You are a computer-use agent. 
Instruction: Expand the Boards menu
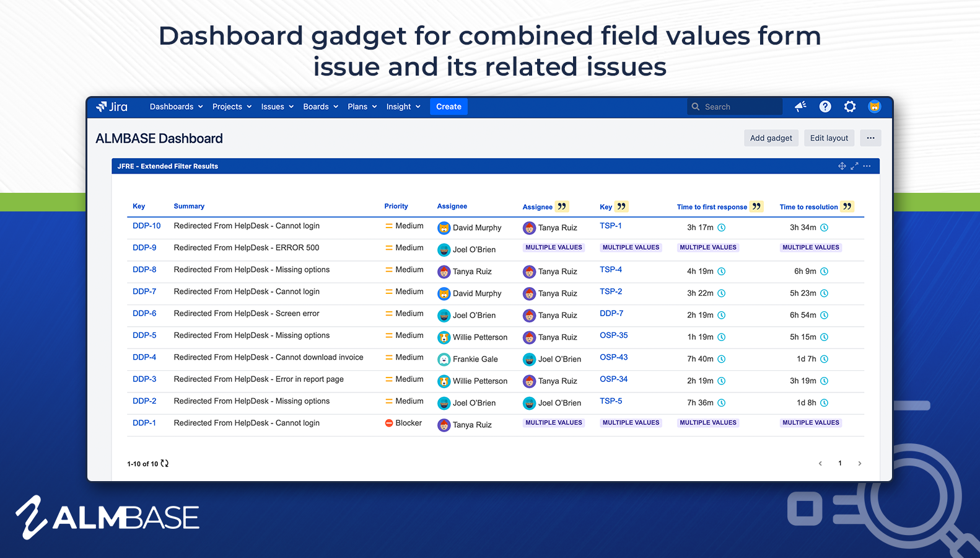[x=321, y=107]
